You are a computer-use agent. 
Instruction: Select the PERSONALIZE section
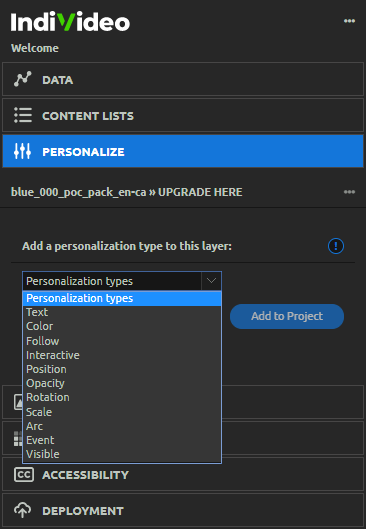click(183, 151)
